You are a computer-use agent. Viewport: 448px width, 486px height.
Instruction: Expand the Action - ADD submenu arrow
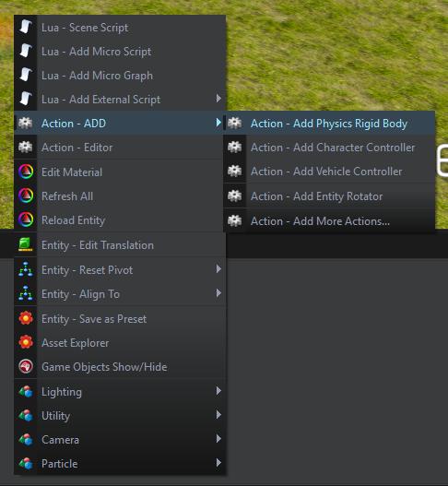(x=218, y=123)
